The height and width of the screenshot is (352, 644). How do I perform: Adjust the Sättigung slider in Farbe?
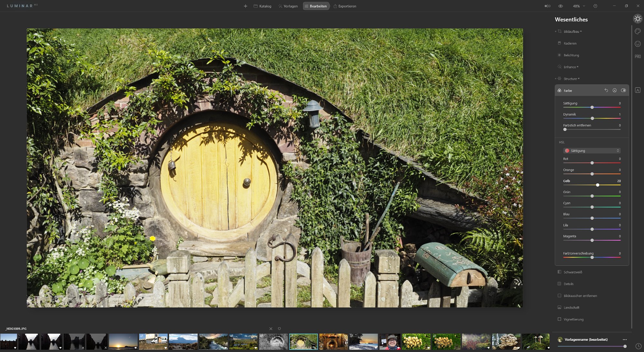(592, 107)
